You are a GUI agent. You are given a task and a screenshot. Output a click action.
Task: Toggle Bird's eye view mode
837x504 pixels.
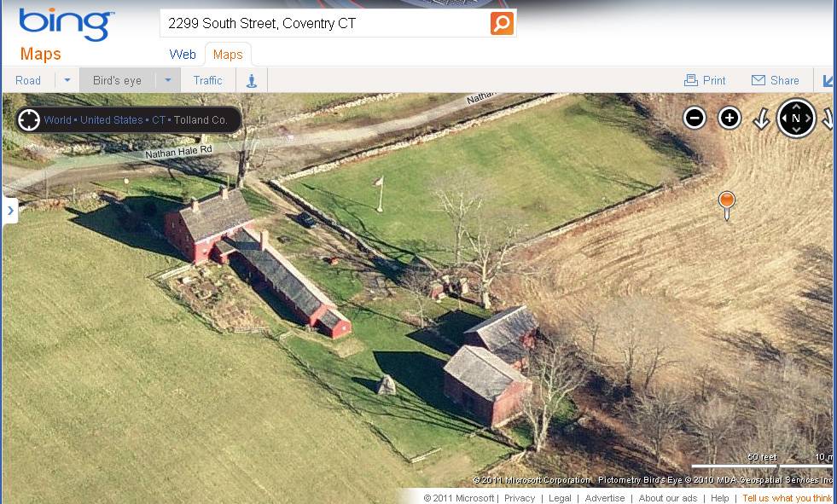click(x=118, y=80)
